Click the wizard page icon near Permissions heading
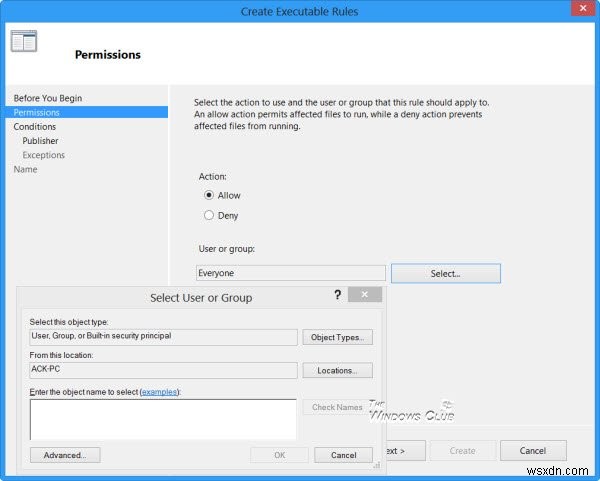600x481 pixels. [24, 41]
